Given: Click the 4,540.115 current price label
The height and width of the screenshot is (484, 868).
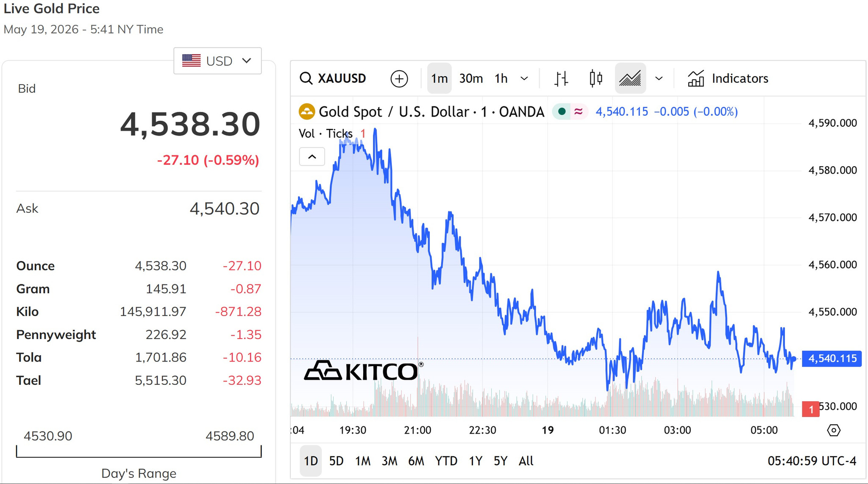Looking at the screenshot, I should [832, 359].
